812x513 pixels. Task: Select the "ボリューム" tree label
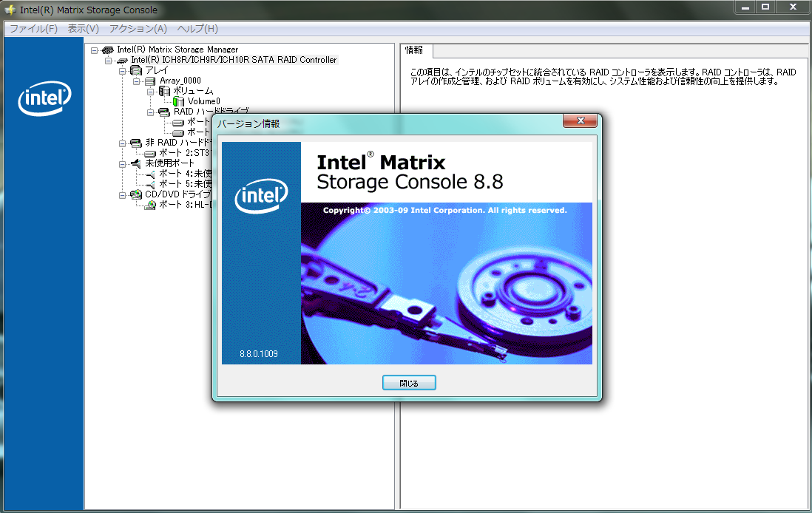click(x=193, y=91)
